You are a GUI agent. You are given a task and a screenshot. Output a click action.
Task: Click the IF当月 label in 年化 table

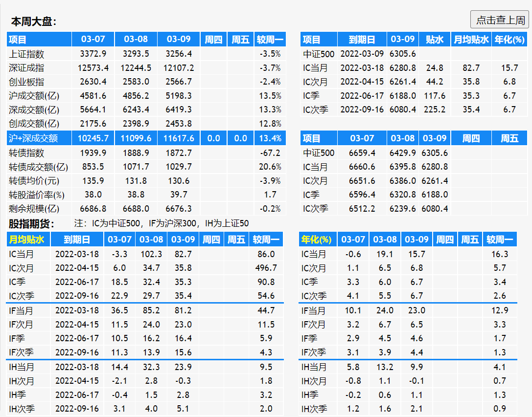314,310
